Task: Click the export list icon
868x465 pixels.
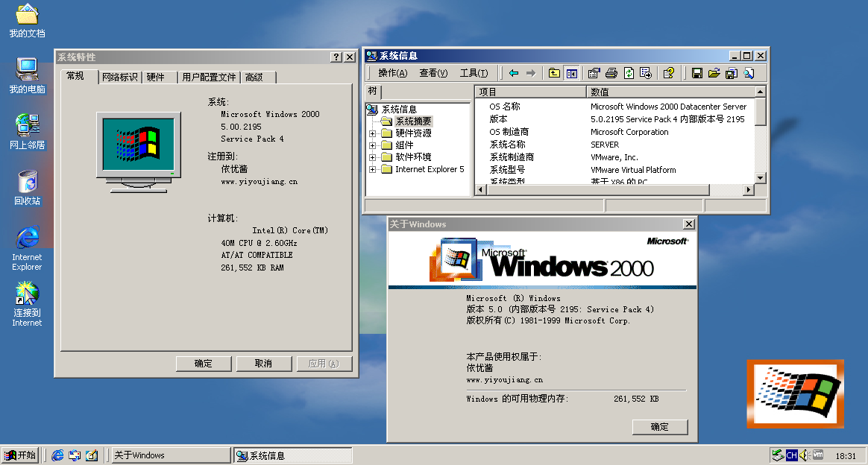Action: [x=646, y=73]
